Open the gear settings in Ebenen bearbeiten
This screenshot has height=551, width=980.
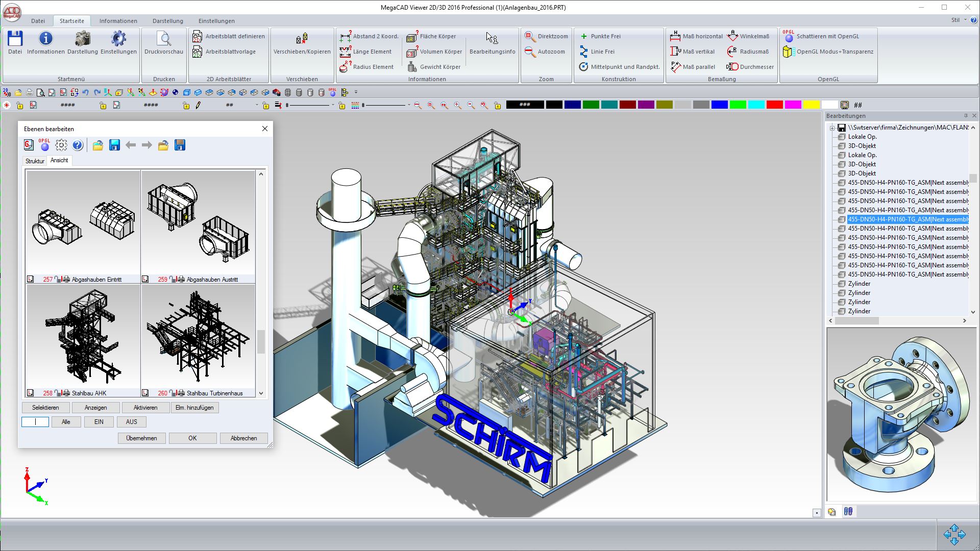61,145
